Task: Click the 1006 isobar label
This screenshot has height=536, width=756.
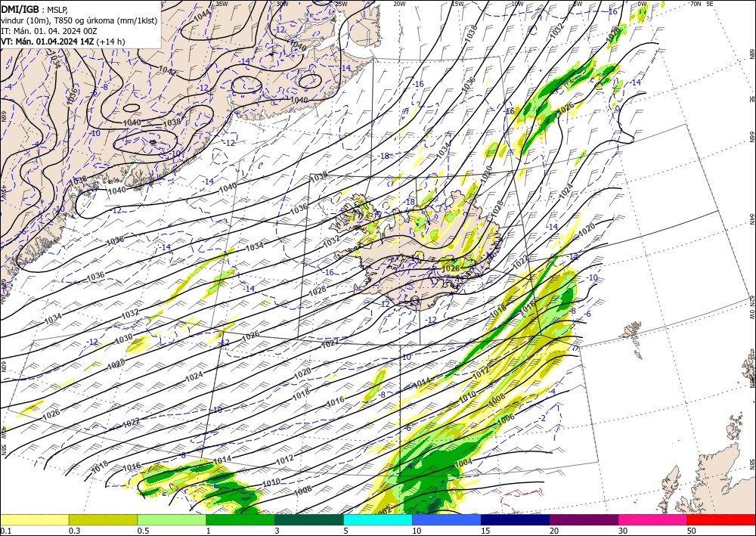Action: (x=506, y=418)
